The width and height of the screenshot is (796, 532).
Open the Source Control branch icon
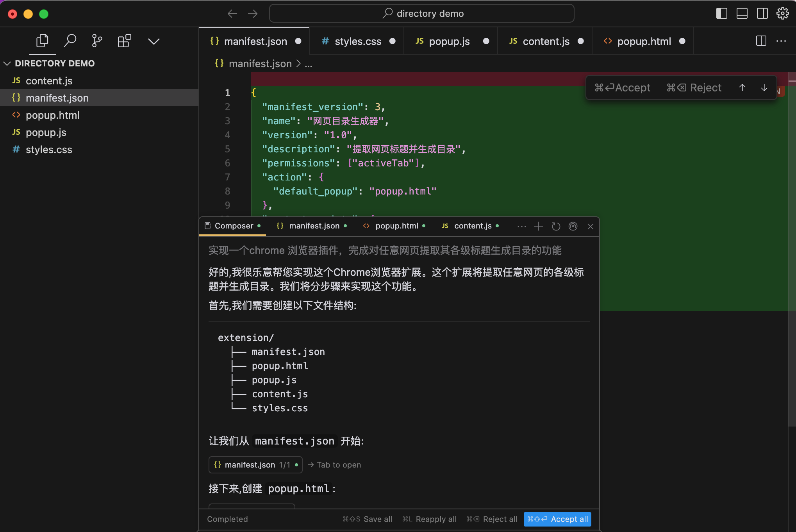[x=97, y=41]
